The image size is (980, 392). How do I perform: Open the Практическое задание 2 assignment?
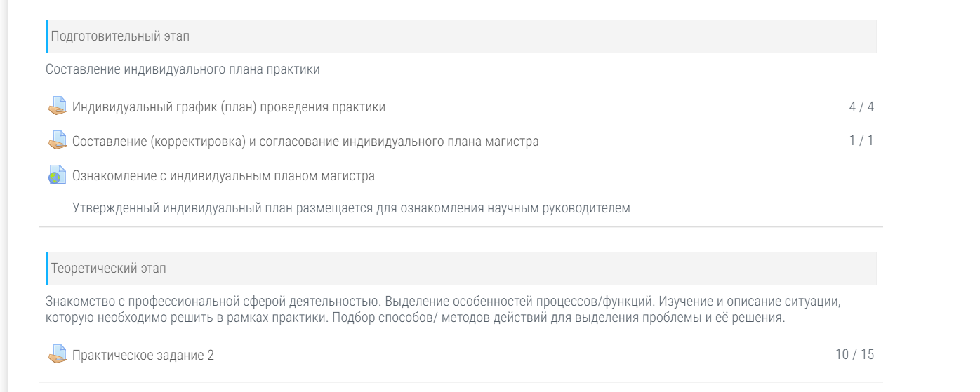click(143, 356)
